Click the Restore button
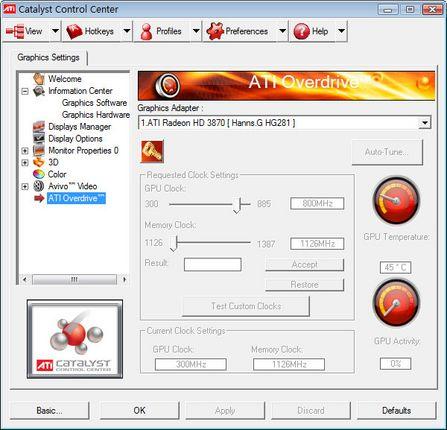Image resolution: width=447 pixels, height=430 pixels. [x=304, y=285]
